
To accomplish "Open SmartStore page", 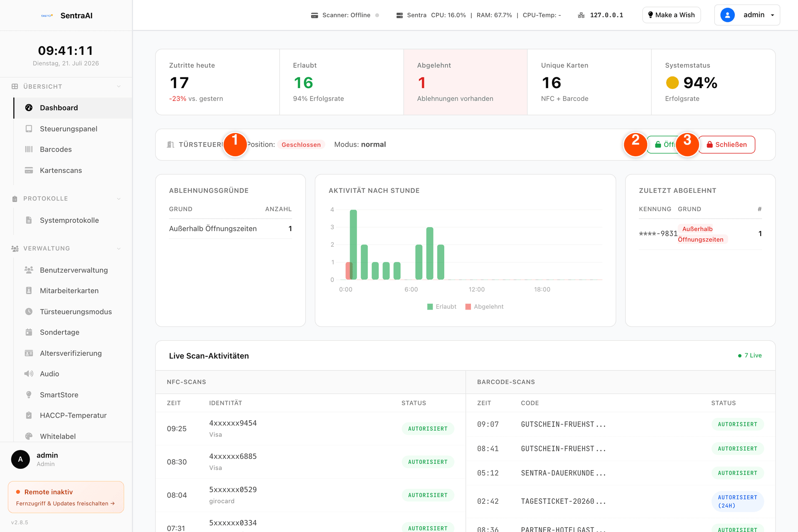I will click(x=73, y=395).
